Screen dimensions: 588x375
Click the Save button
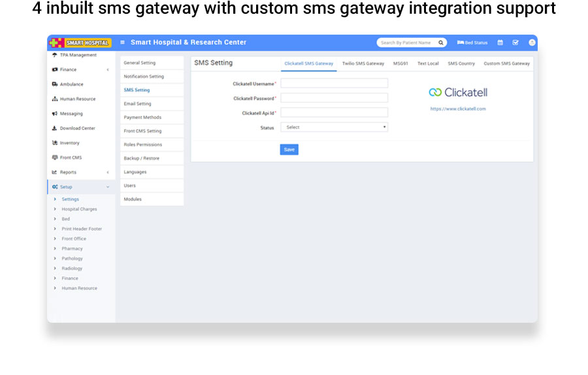tap(289, 150)
